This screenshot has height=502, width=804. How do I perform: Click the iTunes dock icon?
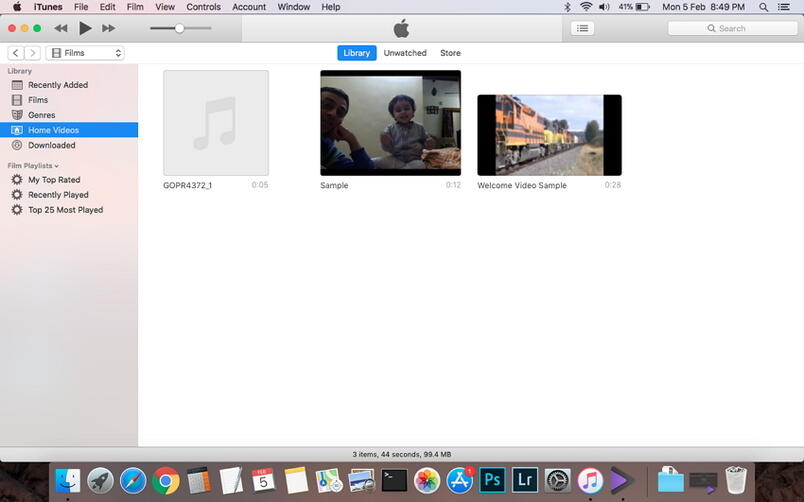point(590,481)
